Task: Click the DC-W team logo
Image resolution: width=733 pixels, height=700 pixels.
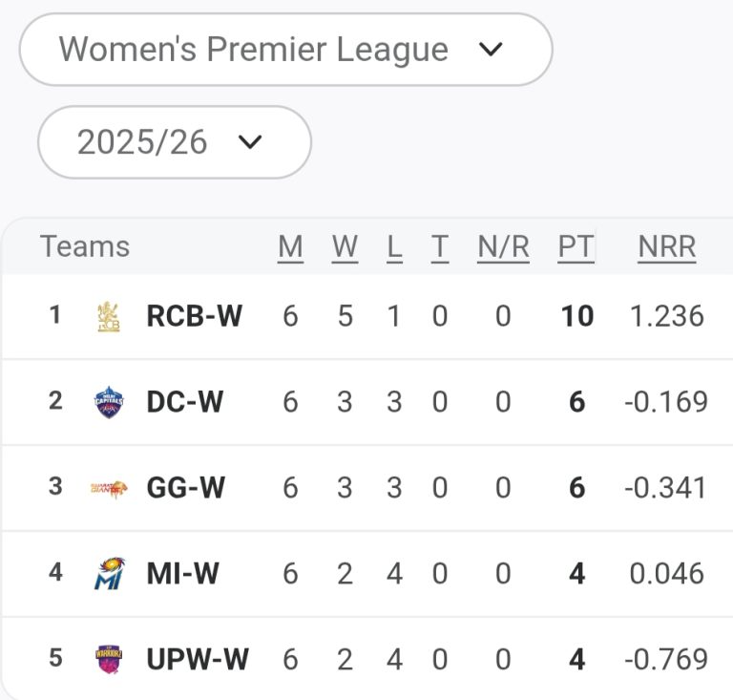Action: 108,402
